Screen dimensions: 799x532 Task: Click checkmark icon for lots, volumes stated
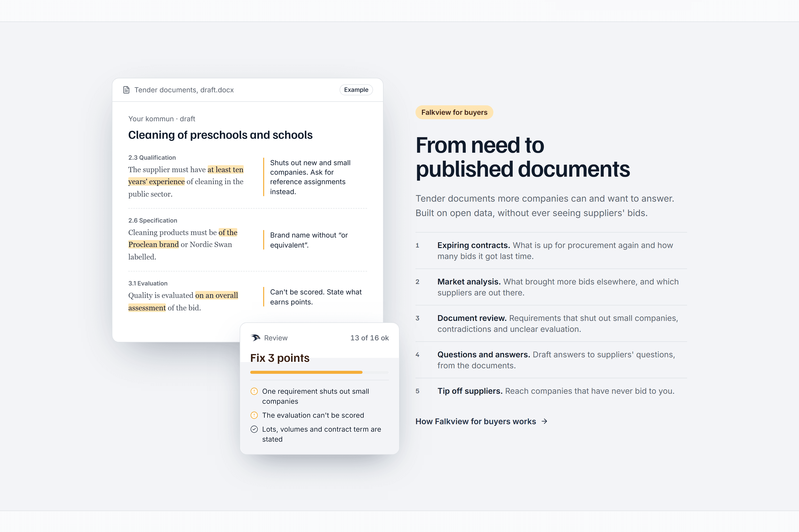[254, 429]
